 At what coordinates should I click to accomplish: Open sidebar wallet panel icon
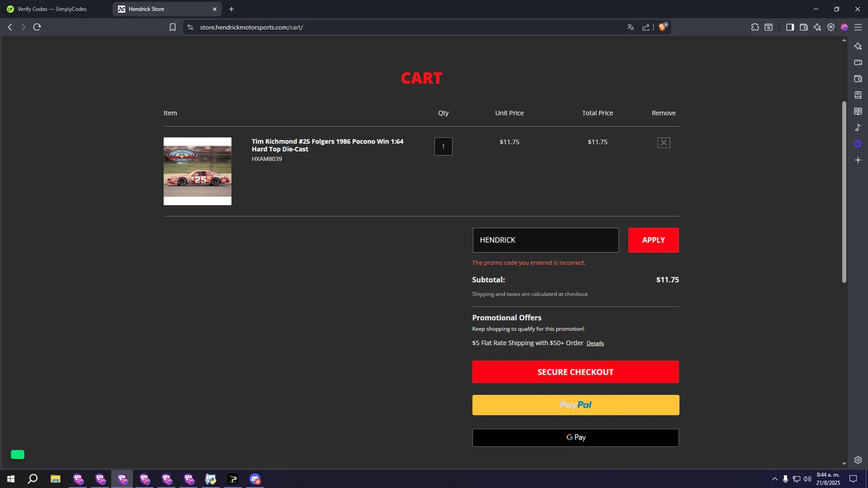coord(858,79)
